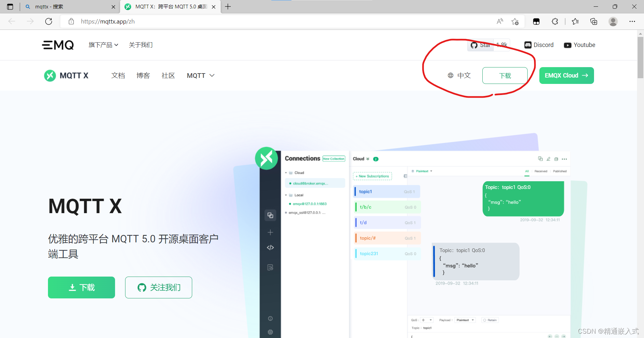The image size is (644, 338).
Task: Open the 博客 nav item
Action: pos(143,76)
